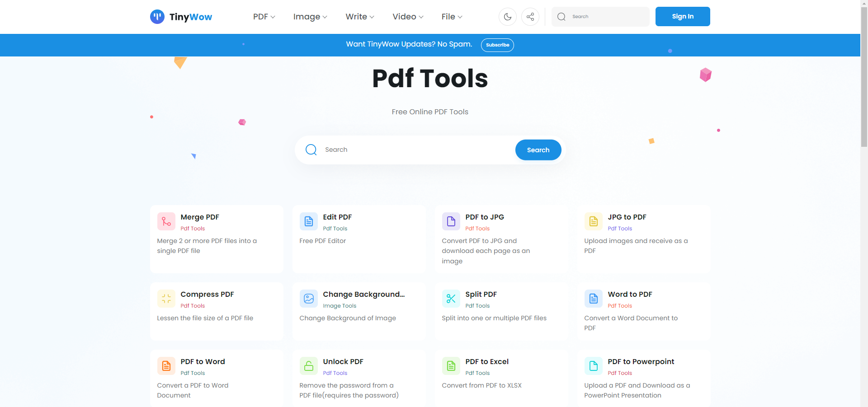The image size is (868, 407).
Task: Click the share icon in header
Action: [x=530, y=17]
